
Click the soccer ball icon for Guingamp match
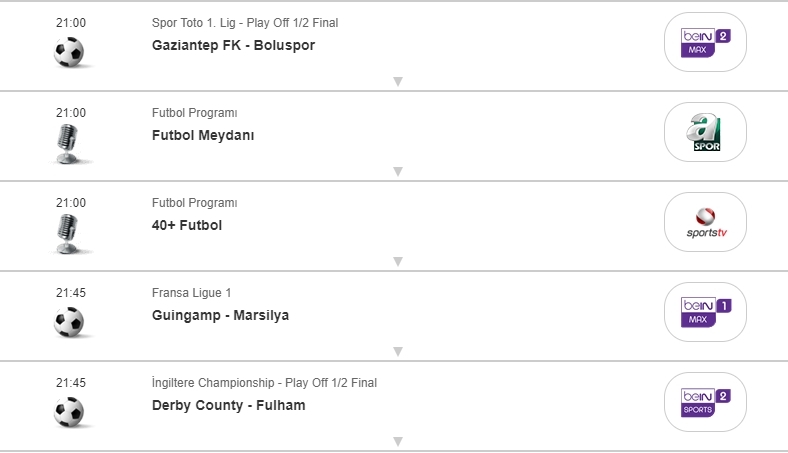click(69, 322)
